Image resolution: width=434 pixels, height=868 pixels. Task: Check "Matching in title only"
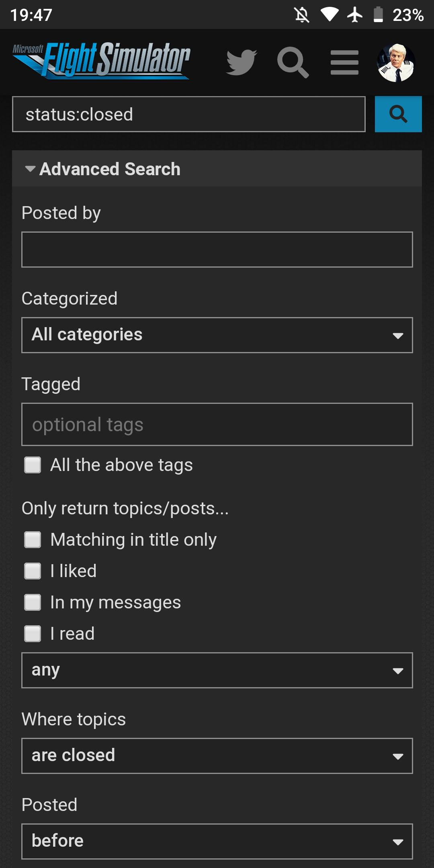[x=33, y=540]
